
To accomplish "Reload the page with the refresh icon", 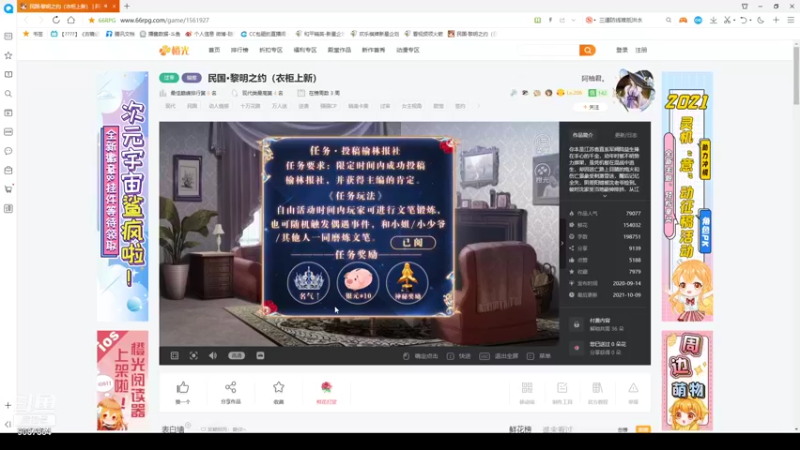I will point(56,20).
